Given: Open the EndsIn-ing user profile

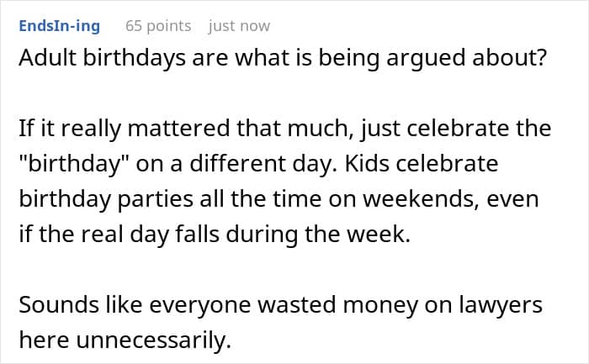Looking at the screenshot, I should click(x=58, y=26).
